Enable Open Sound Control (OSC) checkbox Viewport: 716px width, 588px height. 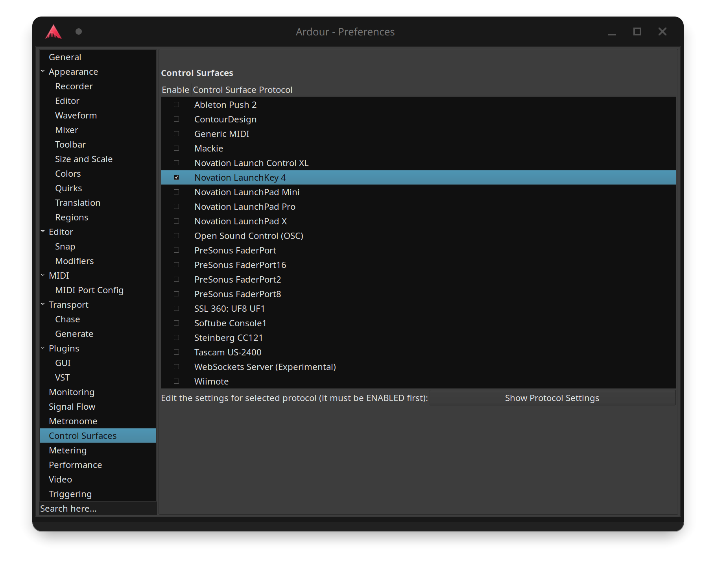tap(176, 236)
